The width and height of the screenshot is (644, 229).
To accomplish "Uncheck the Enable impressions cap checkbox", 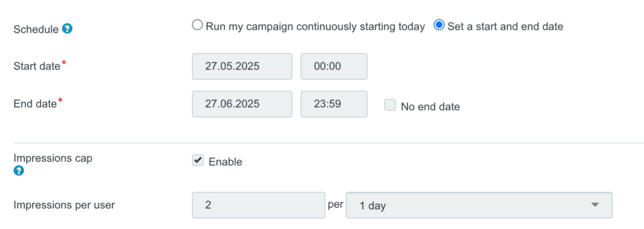I will (x=197, y=160).
